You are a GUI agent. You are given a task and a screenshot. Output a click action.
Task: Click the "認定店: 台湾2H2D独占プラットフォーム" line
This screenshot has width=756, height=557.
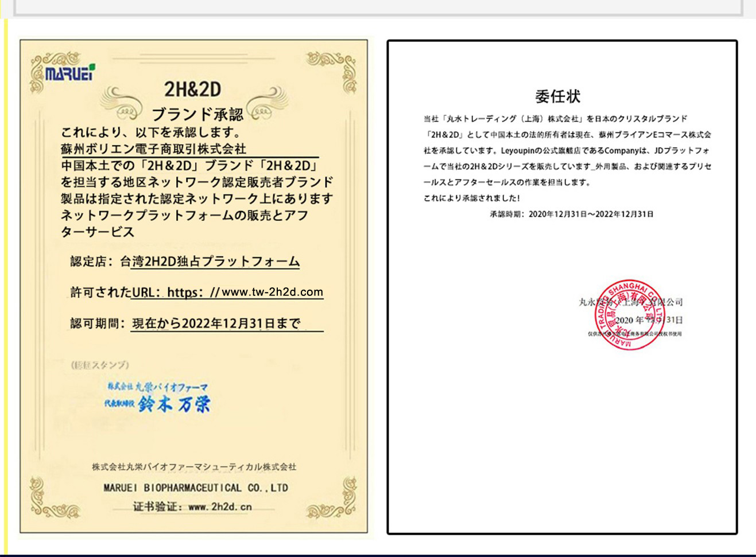[x=185, y=262]
